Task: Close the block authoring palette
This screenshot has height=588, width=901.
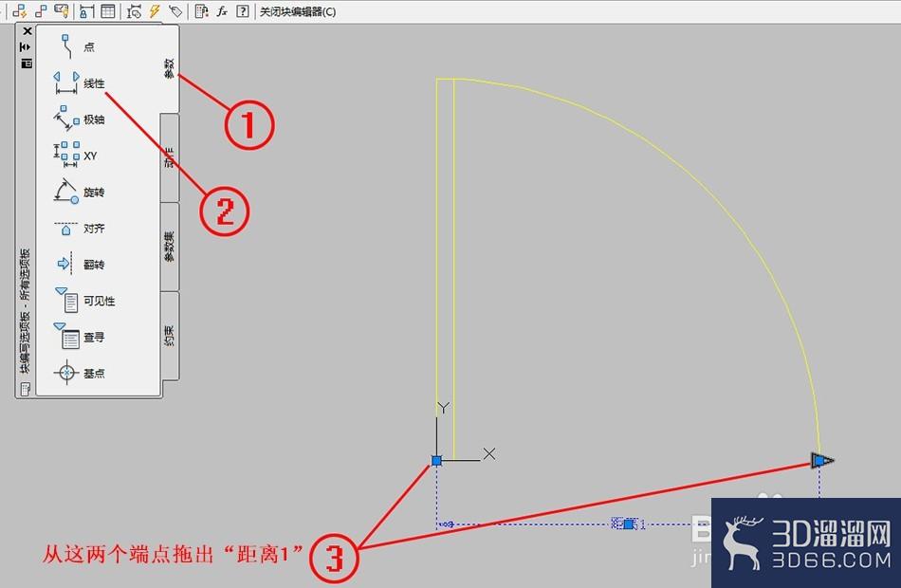Action: [27, 31]
